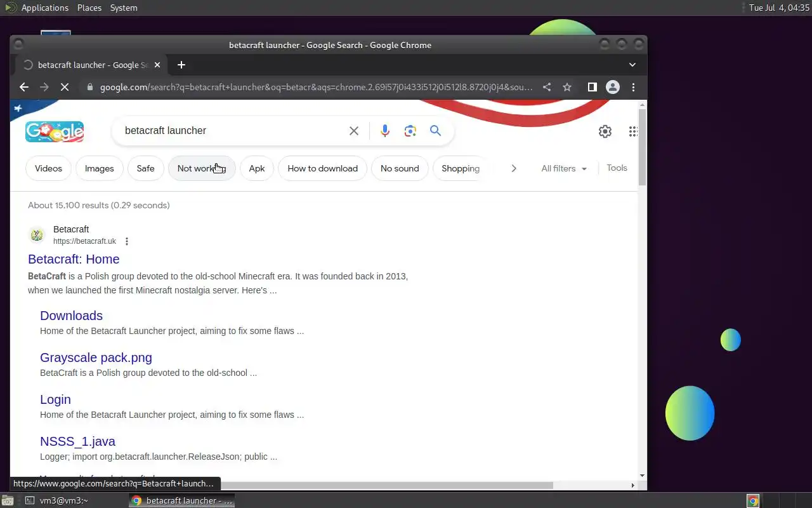Click the magnifier search button

click(x=435, y=130)
